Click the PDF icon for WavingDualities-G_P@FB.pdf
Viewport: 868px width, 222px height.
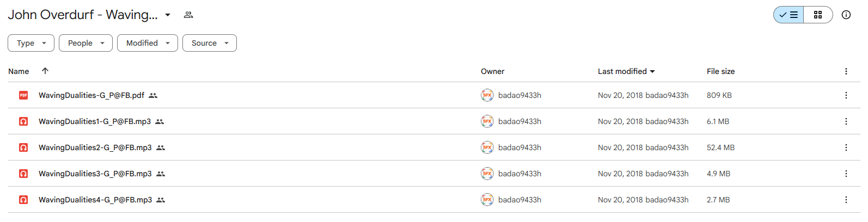pos(23,95)
